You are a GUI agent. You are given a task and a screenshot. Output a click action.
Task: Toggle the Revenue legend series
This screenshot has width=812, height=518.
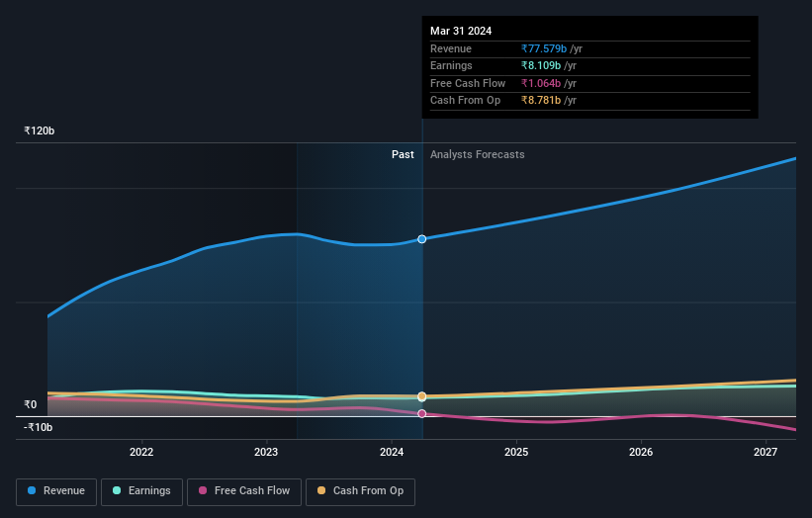click(x=56, y=491)
